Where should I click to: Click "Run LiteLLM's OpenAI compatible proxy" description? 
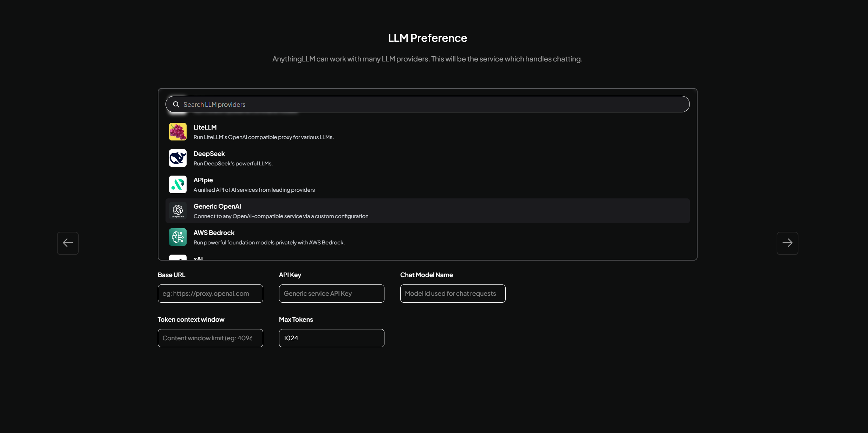[264, 137]
